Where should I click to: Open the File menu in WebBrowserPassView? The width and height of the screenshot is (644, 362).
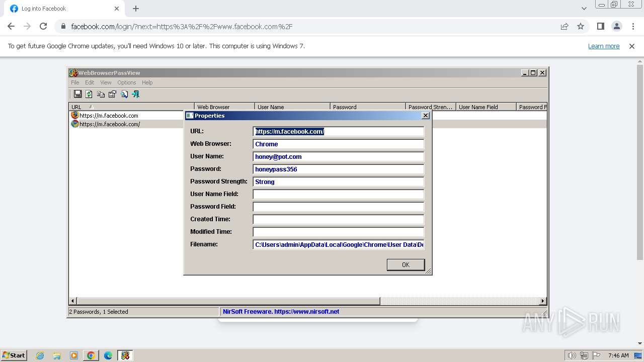coord(75,82)
